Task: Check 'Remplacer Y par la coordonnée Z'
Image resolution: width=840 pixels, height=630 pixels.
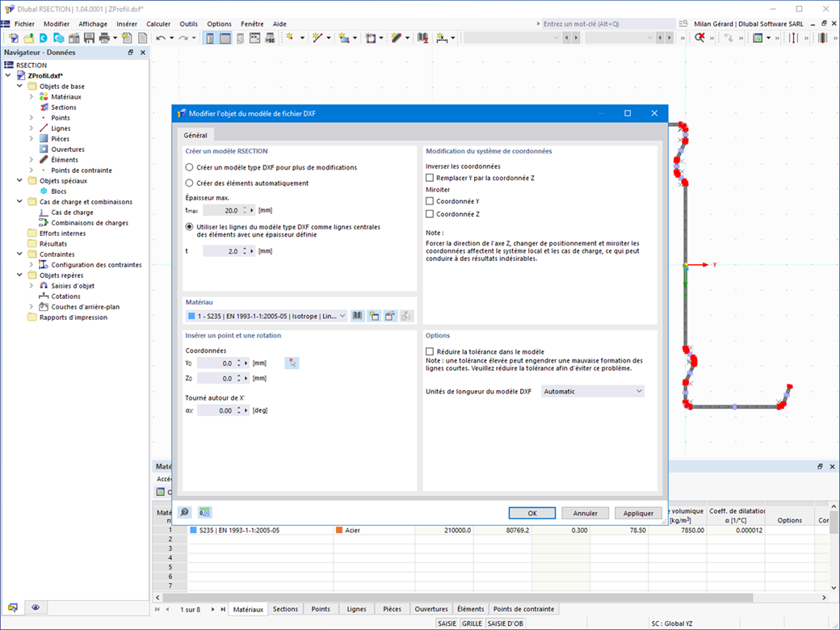Action: [430, 178]
